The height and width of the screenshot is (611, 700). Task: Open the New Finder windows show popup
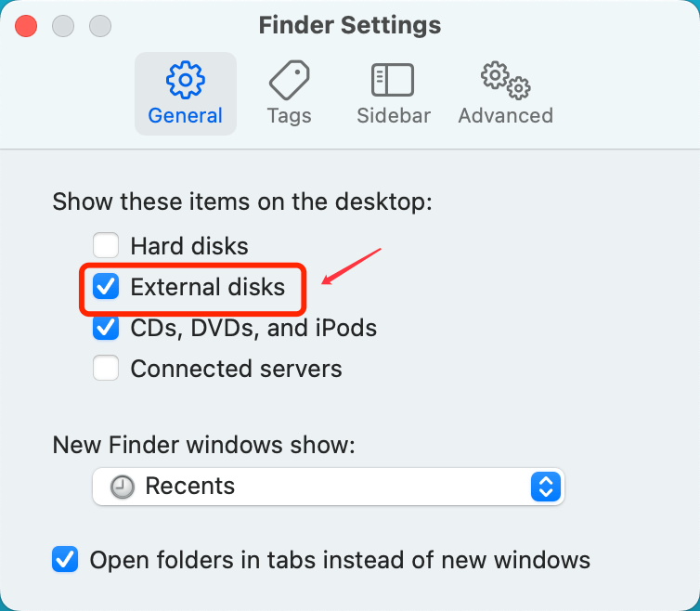click(x=328, y=487)
